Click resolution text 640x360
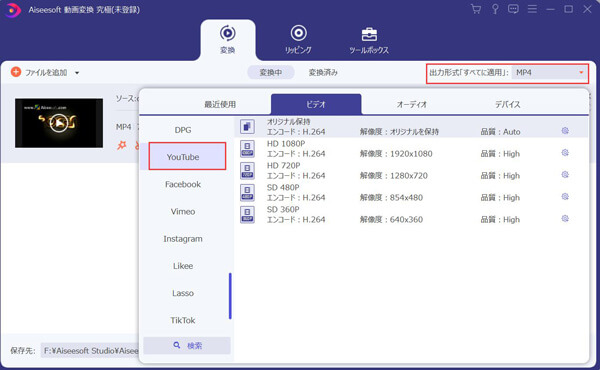The image size is (600, 370). point(406,220)
